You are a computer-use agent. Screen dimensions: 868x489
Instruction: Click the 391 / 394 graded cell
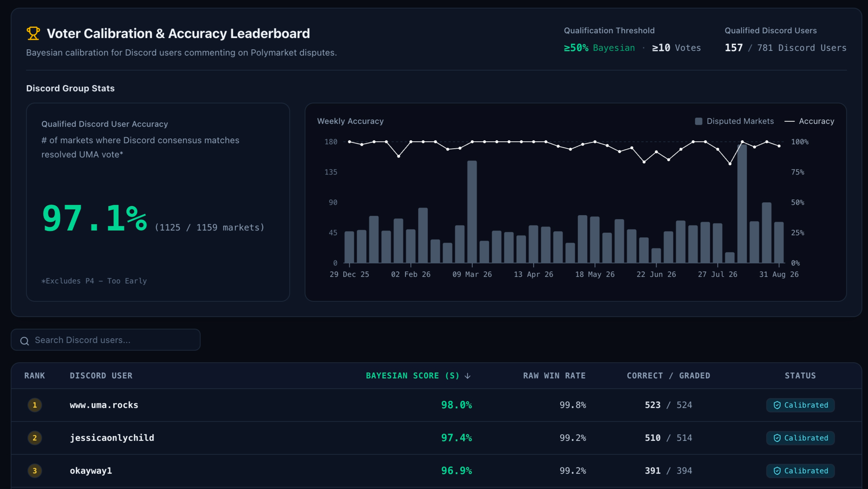click(668, 471)
